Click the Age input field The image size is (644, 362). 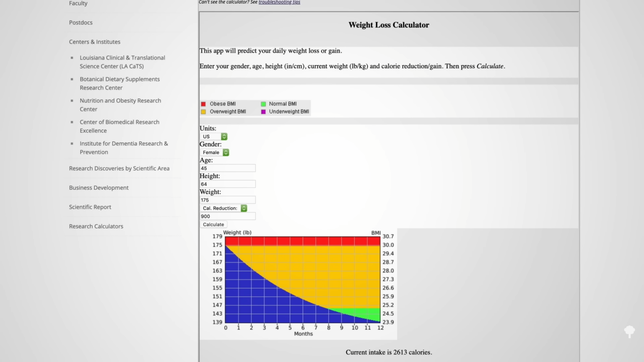228,168
